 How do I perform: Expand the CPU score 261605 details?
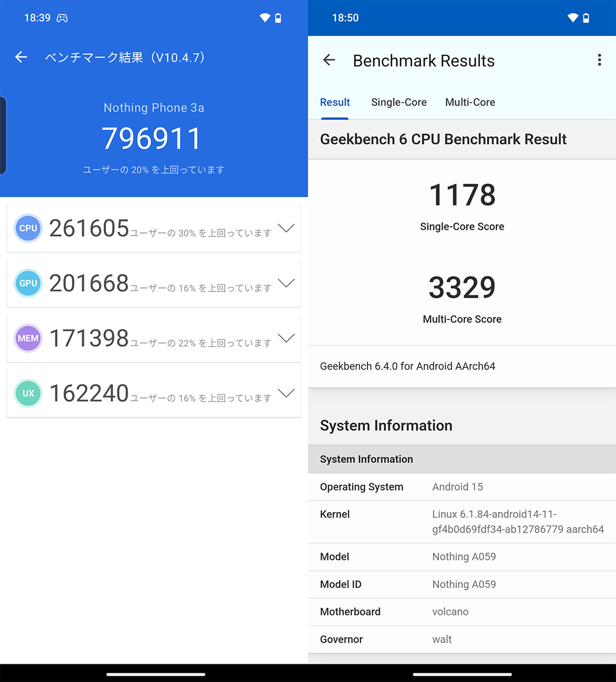286,228
